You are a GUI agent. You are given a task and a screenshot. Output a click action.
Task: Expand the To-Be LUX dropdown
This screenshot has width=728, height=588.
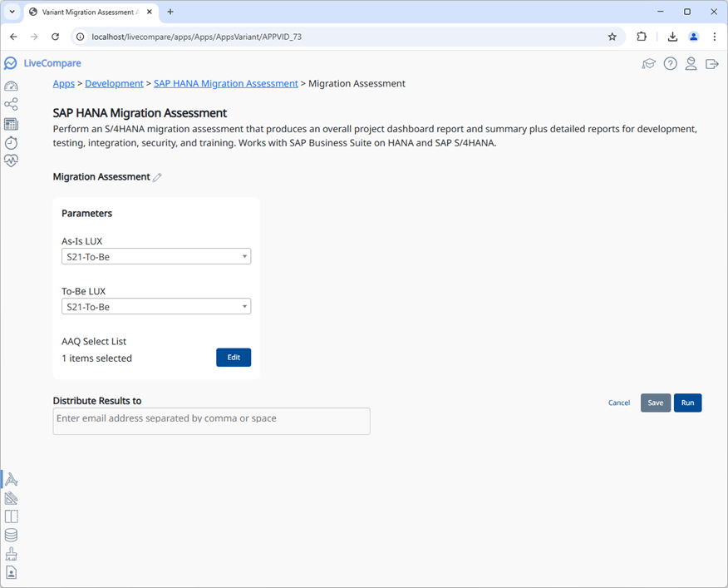(156, 307)
